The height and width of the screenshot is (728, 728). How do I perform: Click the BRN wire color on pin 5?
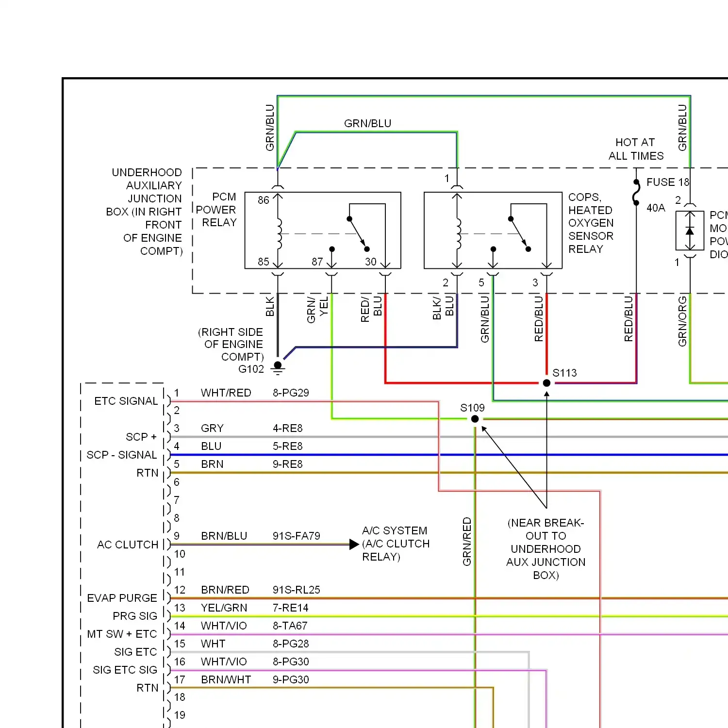[213, 464]
